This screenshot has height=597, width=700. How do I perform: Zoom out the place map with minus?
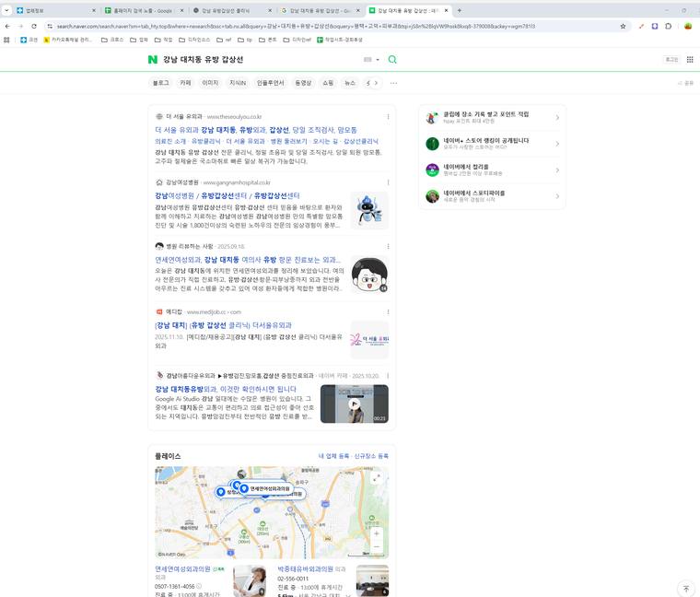pos(377,547)
